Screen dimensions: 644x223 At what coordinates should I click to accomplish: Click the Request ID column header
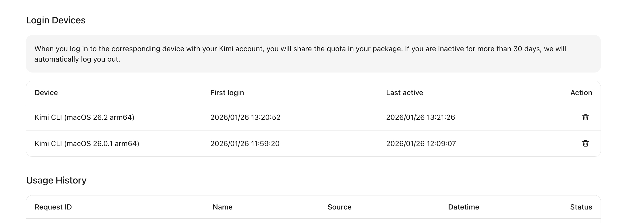(x=53, y=207)
